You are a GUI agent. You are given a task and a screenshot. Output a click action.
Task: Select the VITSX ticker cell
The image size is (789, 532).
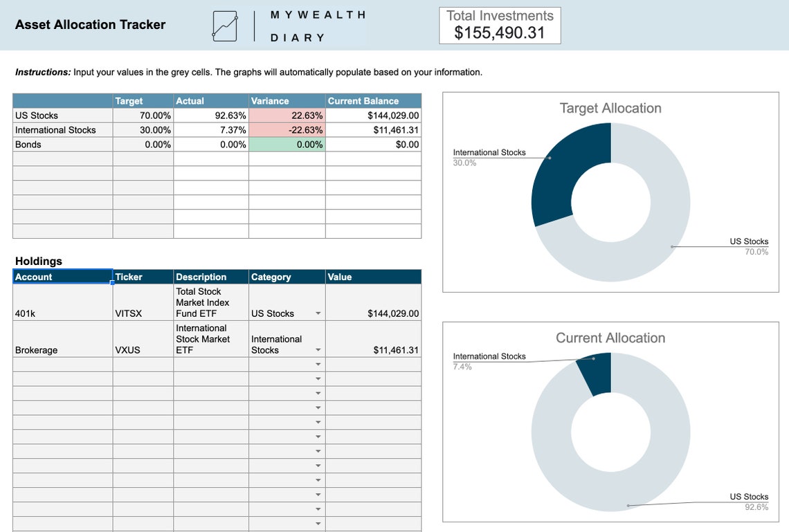(143, 302)
